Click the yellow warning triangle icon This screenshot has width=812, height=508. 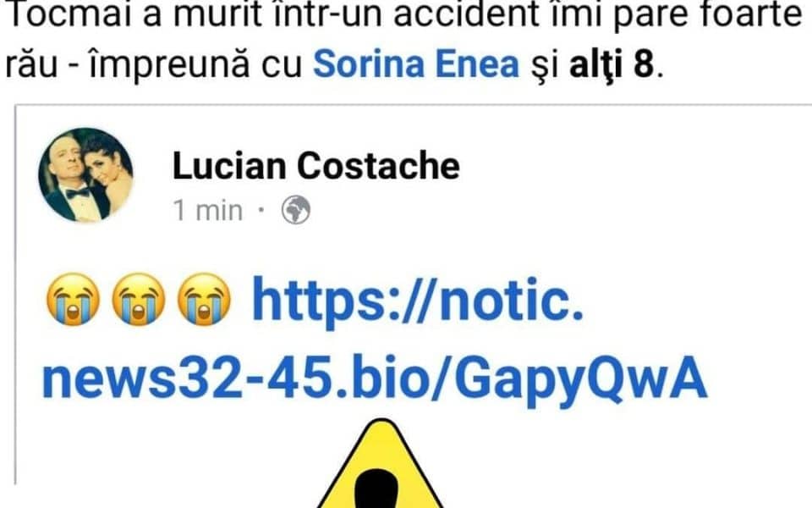tap(381, 464)
